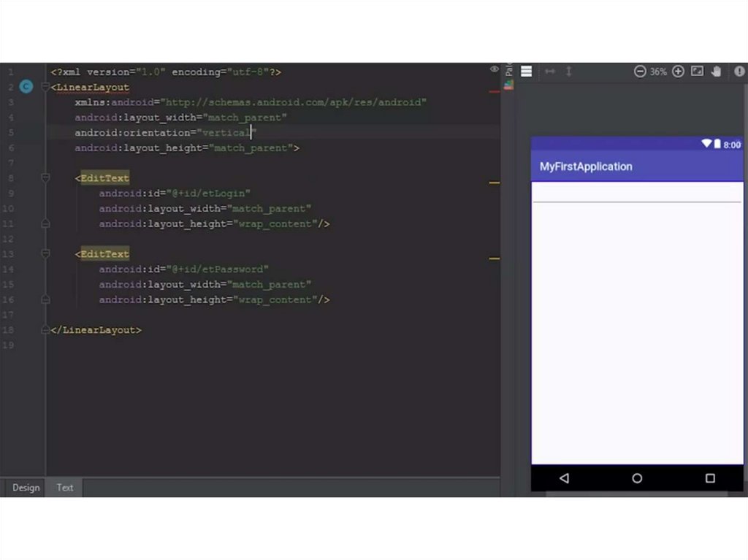
Task: Collapse the LinearLayout opening tag fold
Action: tap(45, 88)
